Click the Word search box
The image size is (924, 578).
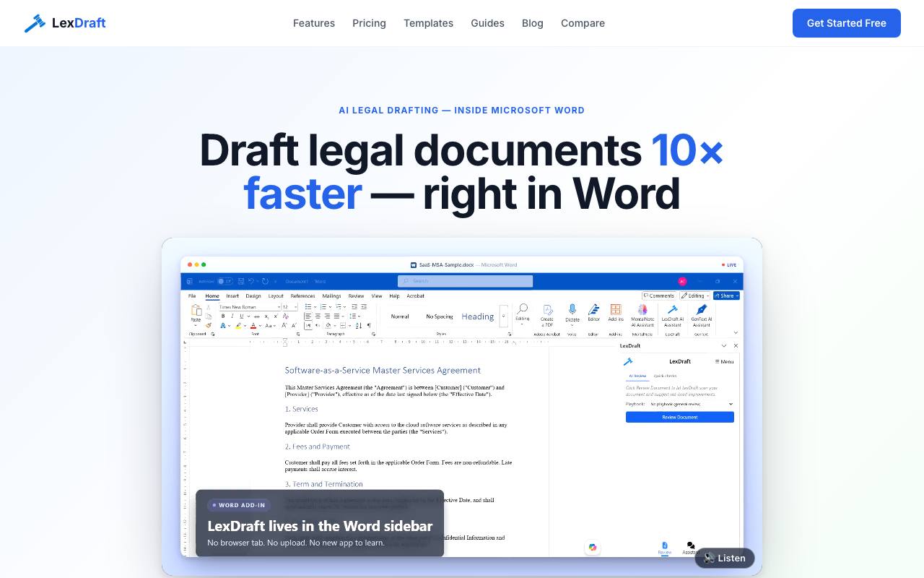[465, 281]
